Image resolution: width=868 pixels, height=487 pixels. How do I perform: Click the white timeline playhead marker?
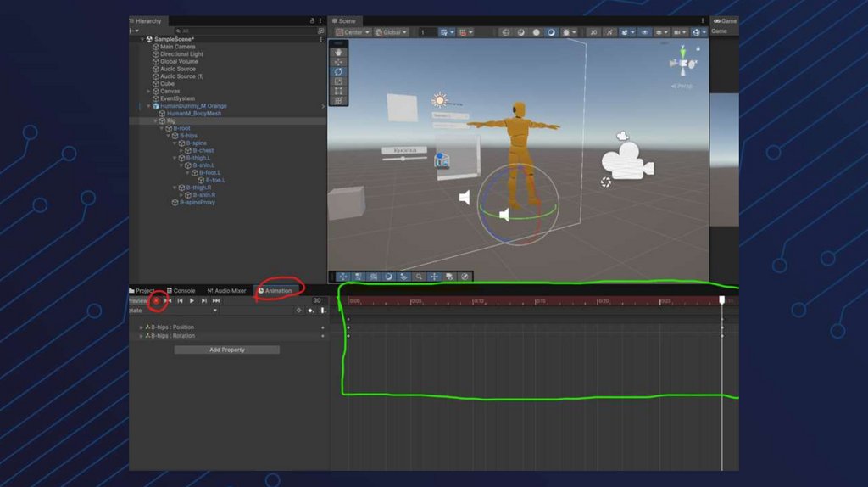coord(722,299)
